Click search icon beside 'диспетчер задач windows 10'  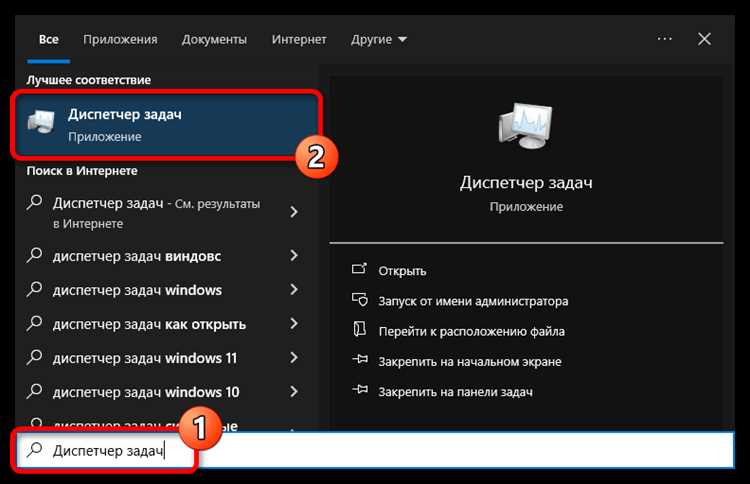coord(35,391)
